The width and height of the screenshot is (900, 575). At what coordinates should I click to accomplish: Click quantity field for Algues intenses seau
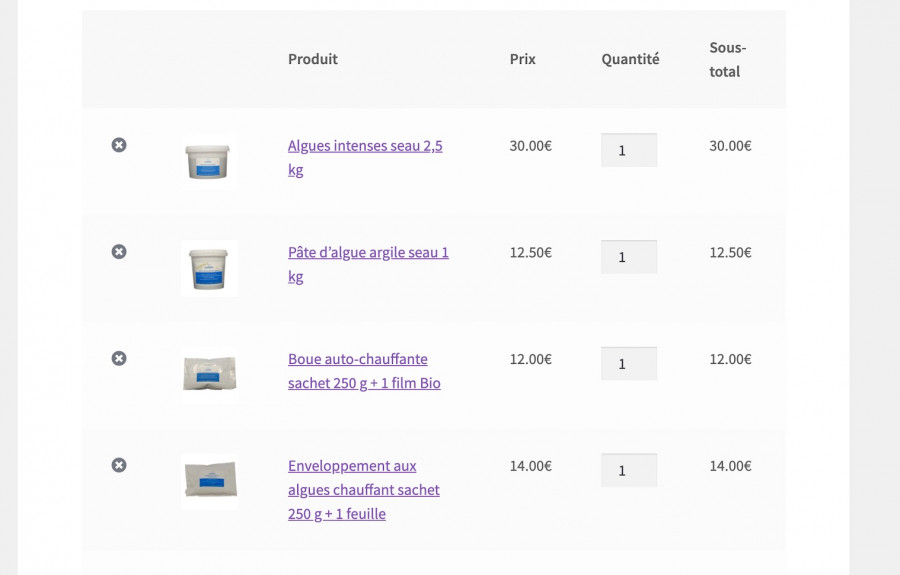pos(628,150)
